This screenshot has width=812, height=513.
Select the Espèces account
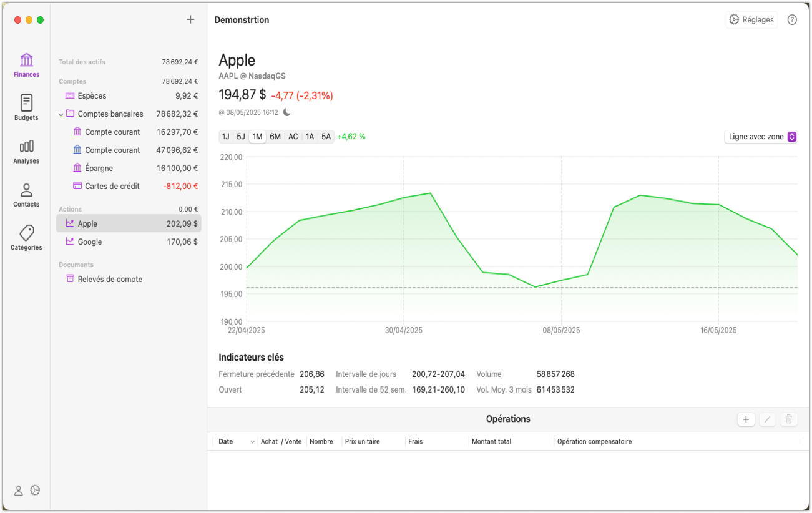click(x=129, y=96)
